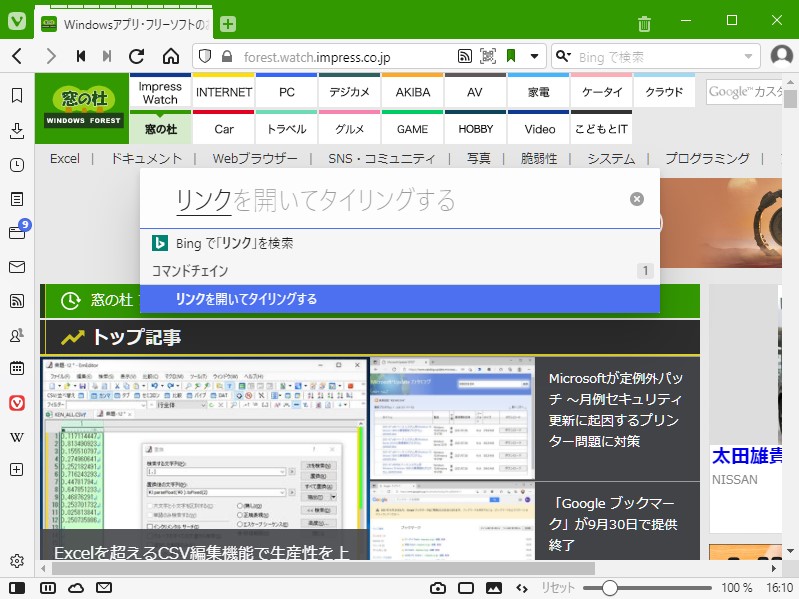Viewport: 799px width, 599px height.
Task: Open History panel clock icon
Action: pyautogui.click(x=17, y=165)
